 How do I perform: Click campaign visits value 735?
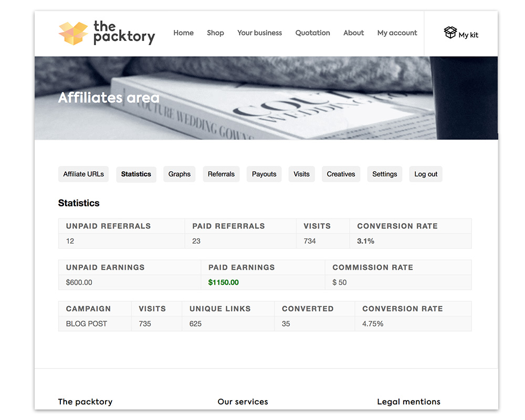click(145, 324)
